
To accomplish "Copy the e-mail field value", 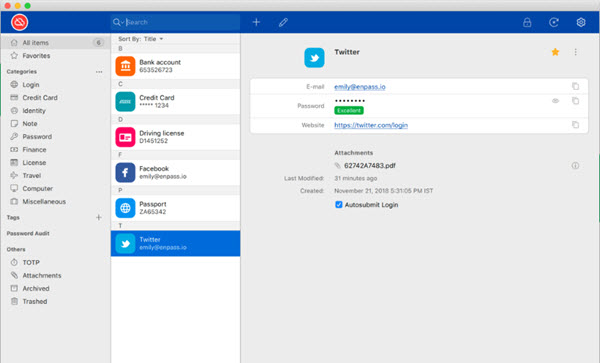I will pos(575,86).
